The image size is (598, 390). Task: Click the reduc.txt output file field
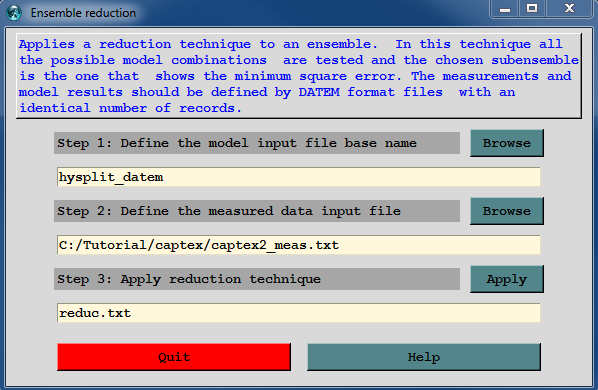[x=299, y=313]
